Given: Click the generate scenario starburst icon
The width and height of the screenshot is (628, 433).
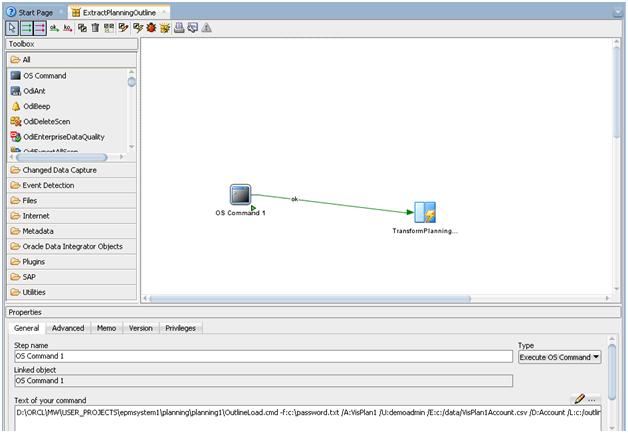Looking at the screenshot, I should [x=165, y=28].
